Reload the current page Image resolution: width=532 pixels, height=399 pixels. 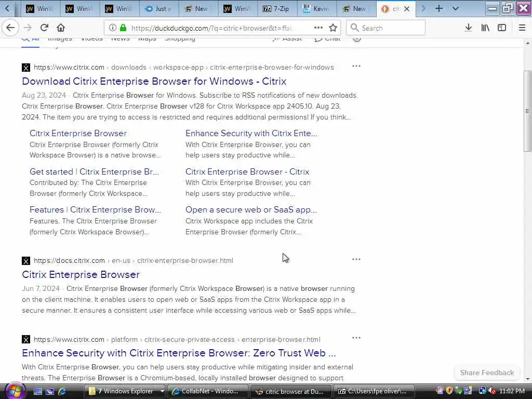(44, 28)
